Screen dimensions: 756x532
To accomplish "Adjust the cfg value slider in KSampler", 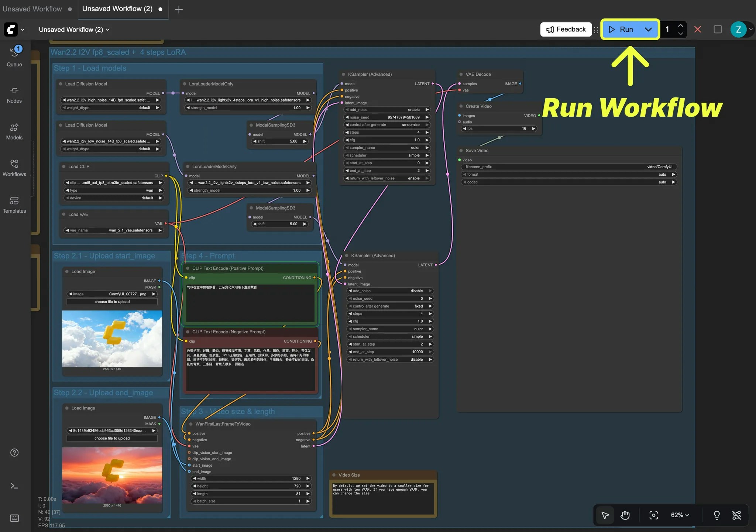I will point(386,140).
